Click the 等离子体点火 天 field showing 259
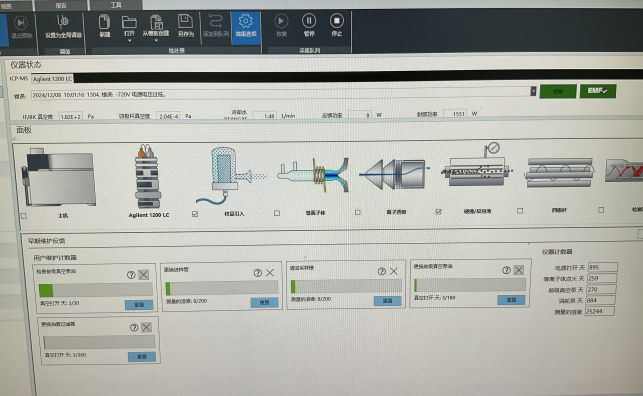643x396 pixels. click(602, 278)
